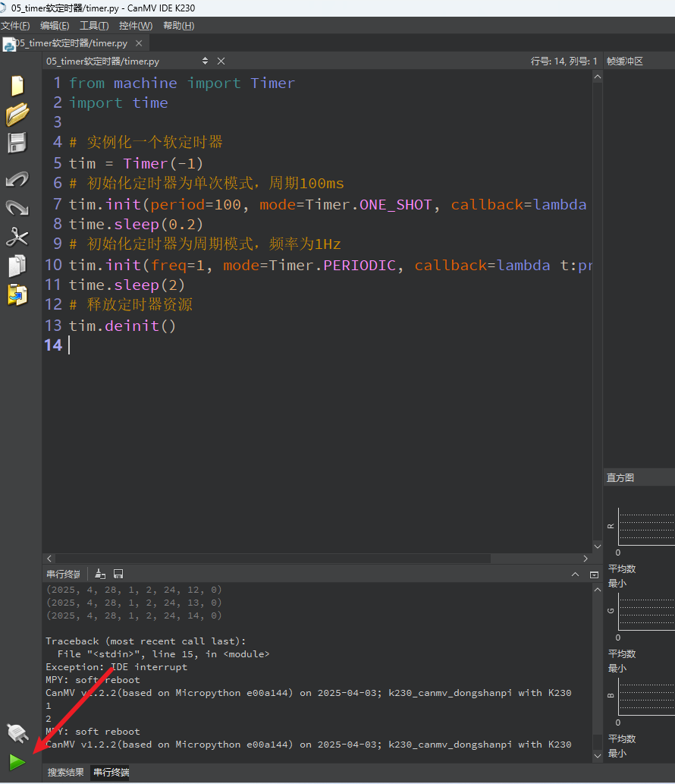The height and width of the screenshot is (784, 675).
Task: Click the editor vertical scrollbar up arrow
Action: point(598,77)
